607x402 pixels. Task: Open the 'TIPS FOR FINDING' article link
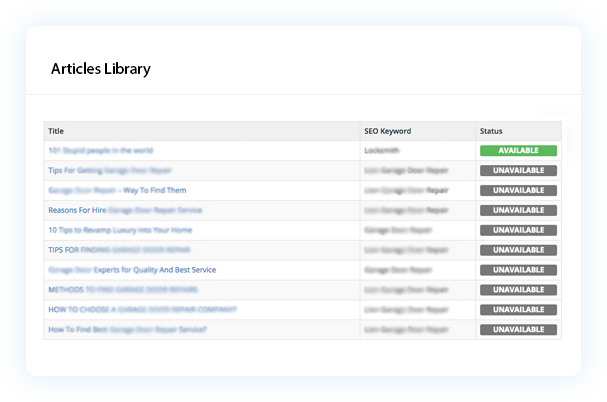119,250
